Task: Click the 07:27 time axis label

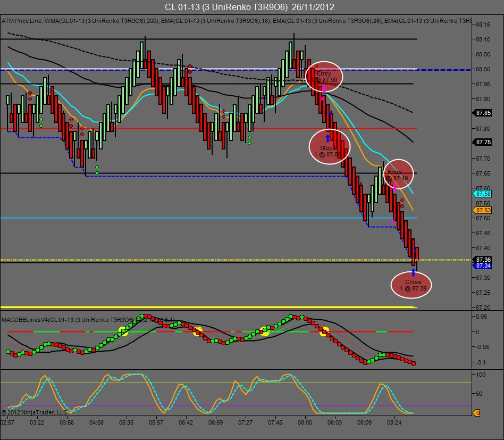Action: tap(245, 422)
